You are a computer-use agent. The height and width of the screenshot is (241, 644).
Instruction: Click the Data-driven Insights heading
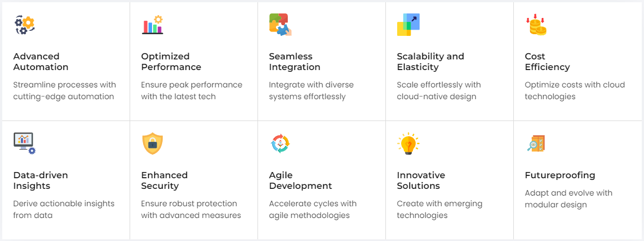41,180
